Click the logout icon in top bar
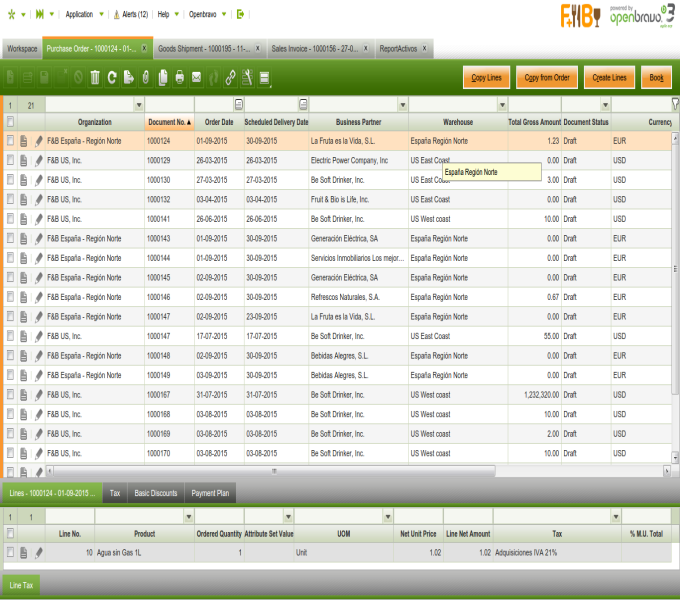This screenshot has width=680, height=600. point(241,15)
